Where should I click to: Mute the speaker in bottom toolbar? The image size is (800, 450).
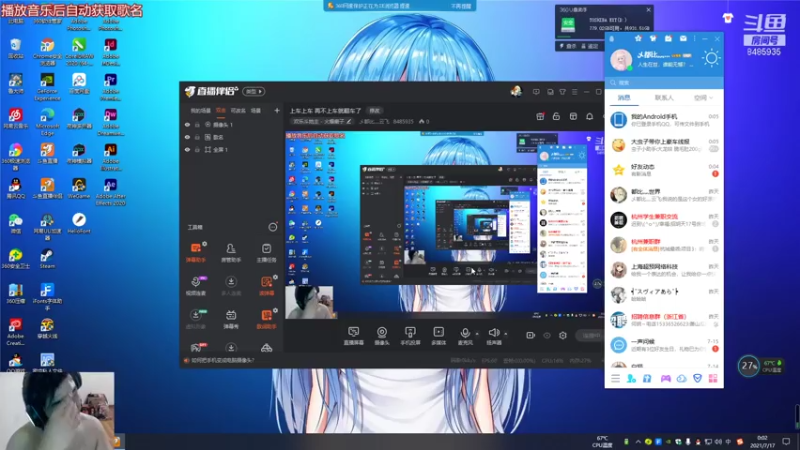point(493,336)
